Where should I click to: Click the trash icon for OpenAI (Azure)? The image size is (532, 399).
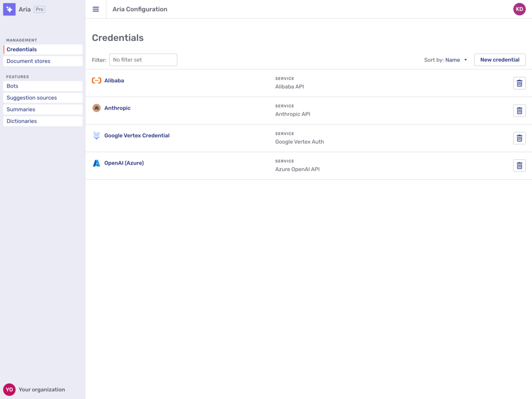point(519,165)
